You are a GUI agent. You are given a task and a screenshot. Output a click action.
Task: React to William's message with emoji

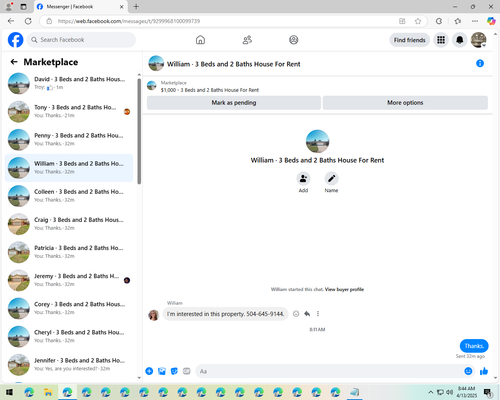click(296, 314)
